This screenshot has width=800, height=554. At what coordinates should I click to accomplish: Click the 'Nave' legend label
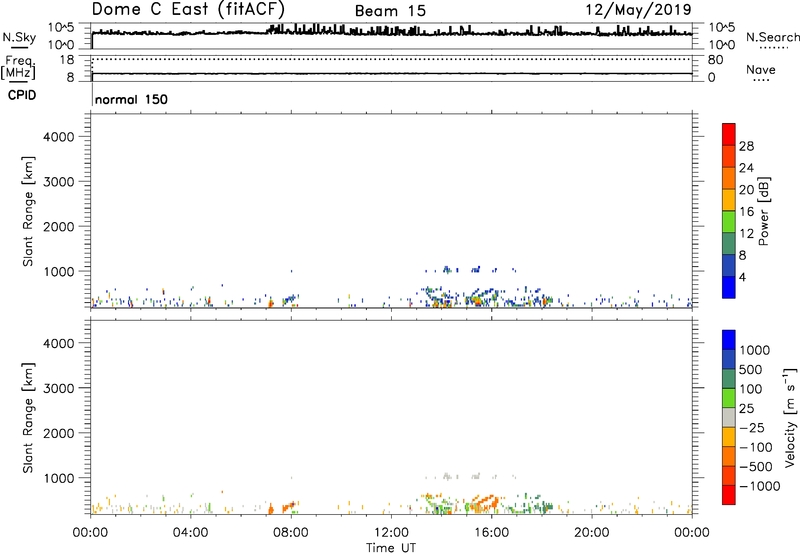pos(761,70)
